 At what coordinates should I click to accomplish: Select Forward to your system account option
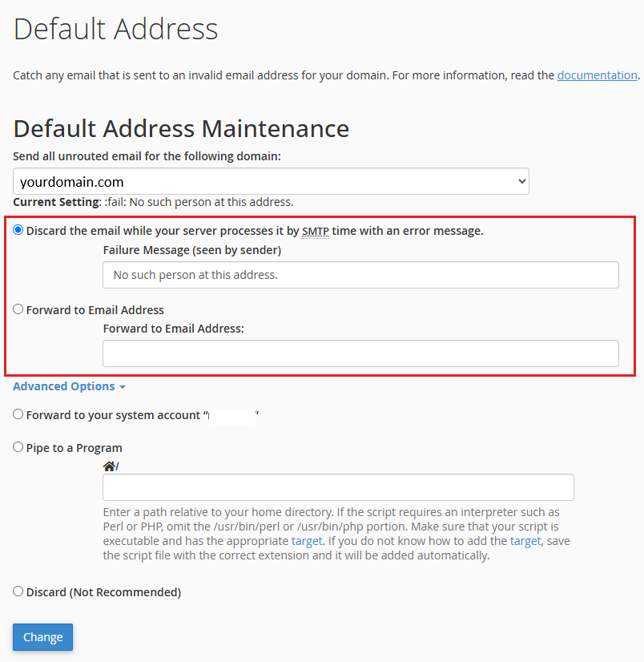point(18,414)
